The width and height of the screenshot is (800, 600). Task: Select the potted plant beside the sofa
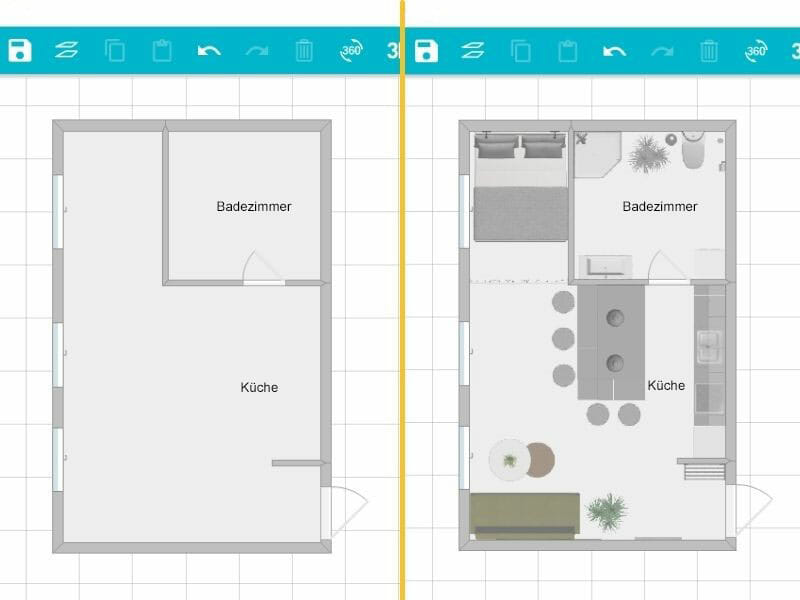coord(607,512)
